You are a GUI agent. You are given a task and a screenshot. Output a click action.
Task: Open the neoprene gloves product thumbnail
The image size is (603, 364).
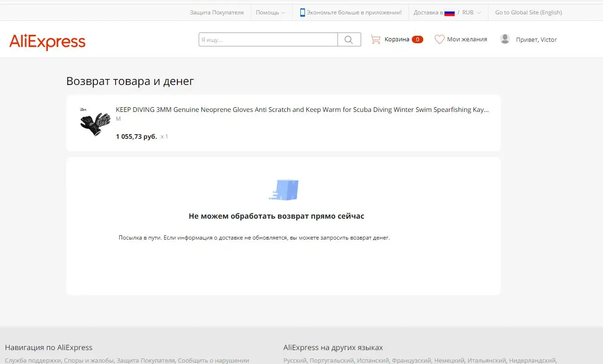click(95, 122)
